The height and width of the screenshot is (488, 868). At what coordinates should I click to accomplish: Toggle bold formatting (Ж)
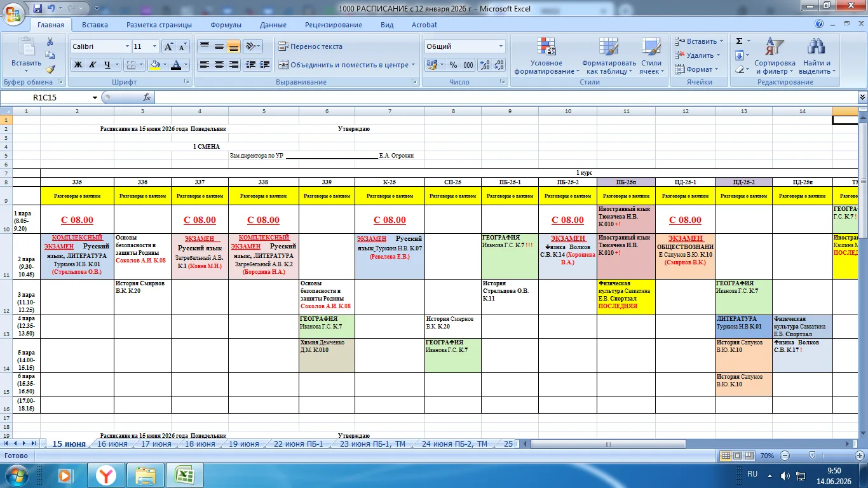point(78,65)
